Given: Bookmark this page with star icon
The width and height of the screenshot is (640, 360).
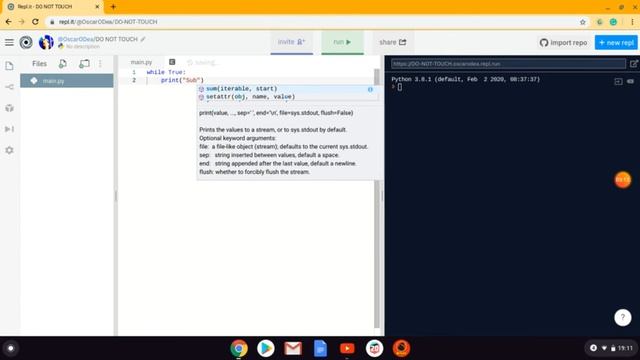Looking at the screenshot, I should tap(583, 22).
